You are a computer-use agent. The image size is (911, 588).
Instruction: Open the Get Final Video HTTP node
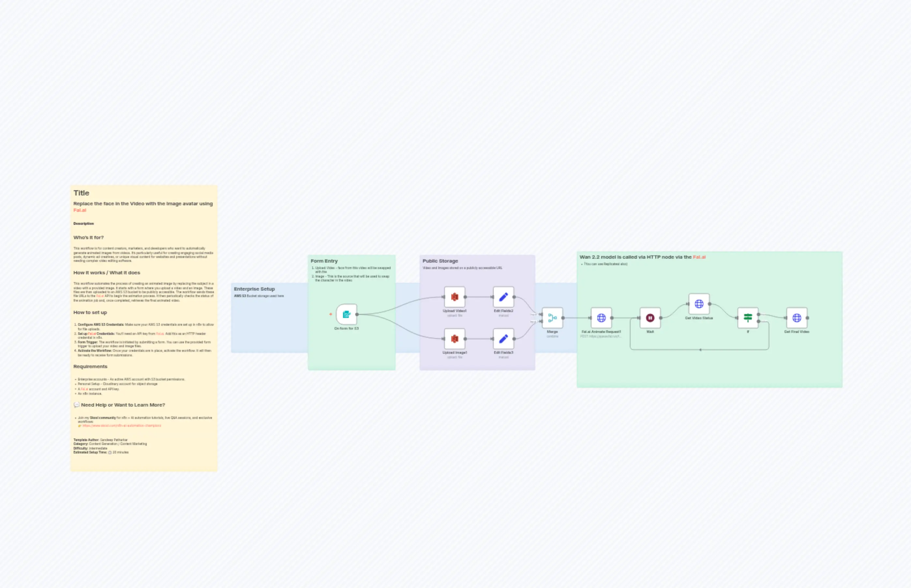[x=797, y=318]
